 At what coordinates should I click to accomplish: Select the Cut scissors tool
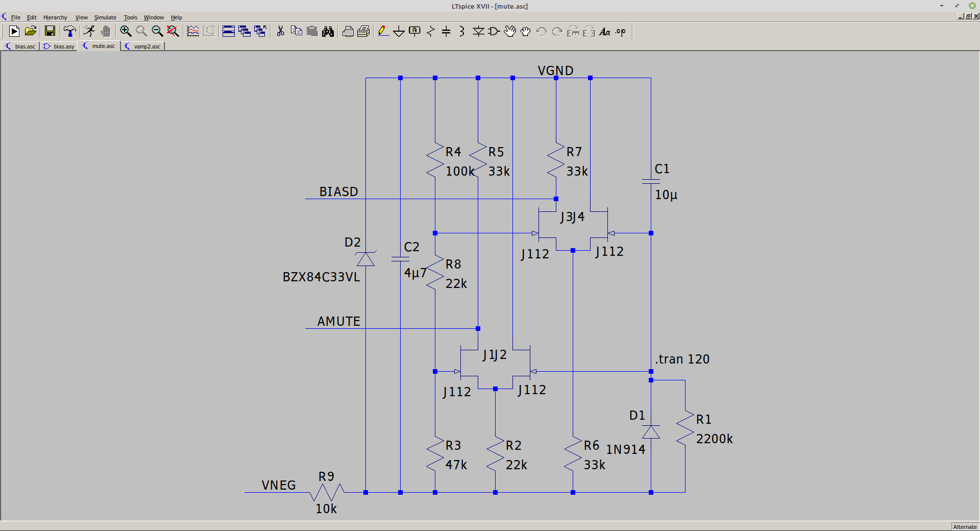tap(280, 31)
